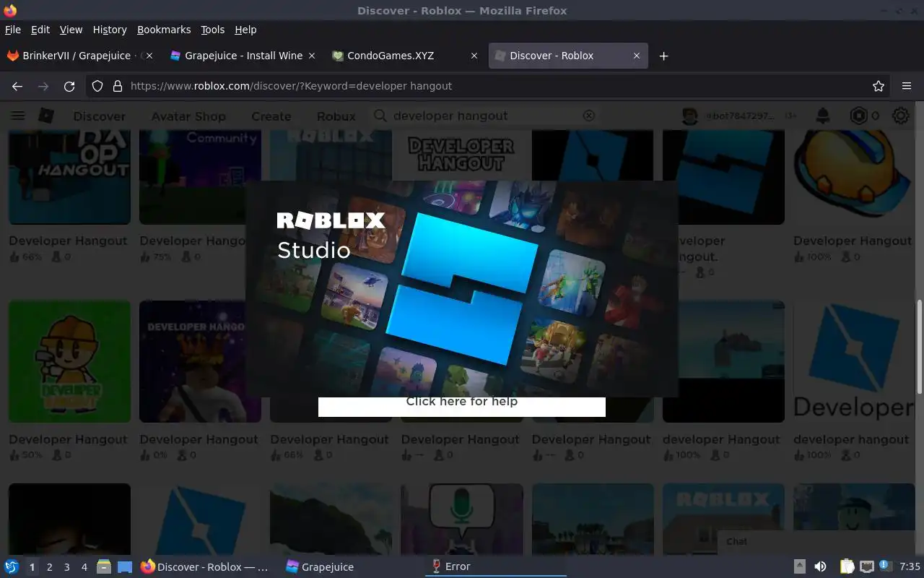The height and width of the screenshot is (578, 924).
Task: Open the 'developer Hangout' 100% rated game title
Action: pos(721,439)
